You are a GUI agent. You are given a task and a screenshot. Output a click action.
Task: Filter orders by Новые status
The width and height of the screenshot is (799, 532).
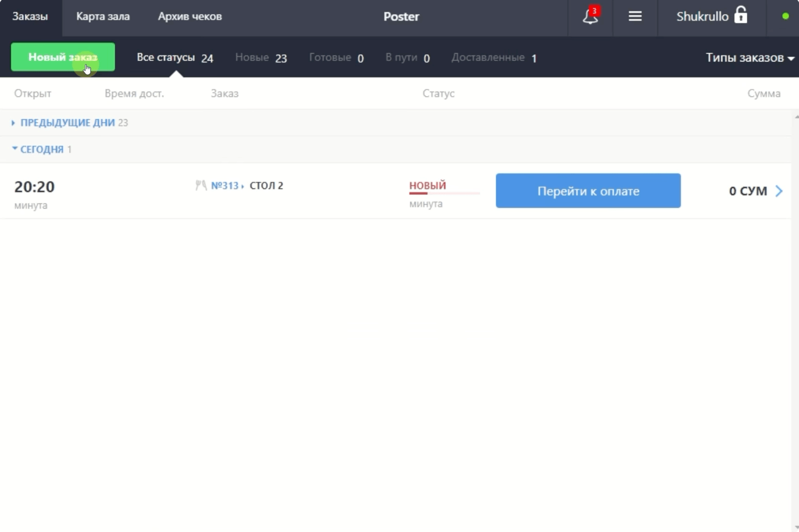260,58
